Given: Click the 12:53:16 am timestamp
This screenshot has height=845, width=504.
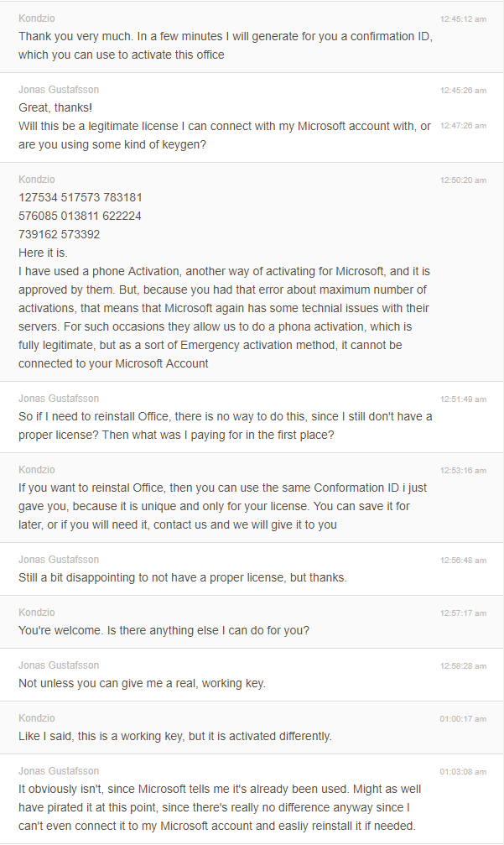Looking at the screenshot, I should 463,471.
